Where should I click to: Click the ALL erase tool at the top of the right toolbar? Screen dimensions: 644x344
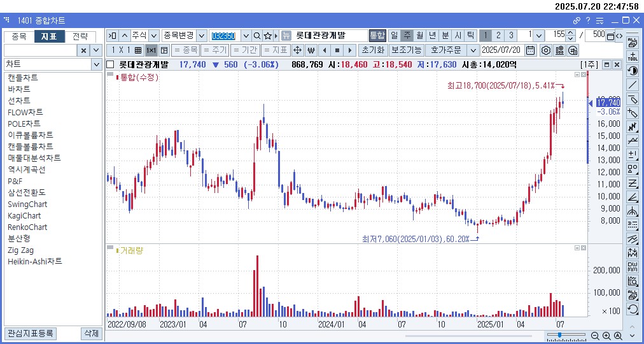point(633,42)
